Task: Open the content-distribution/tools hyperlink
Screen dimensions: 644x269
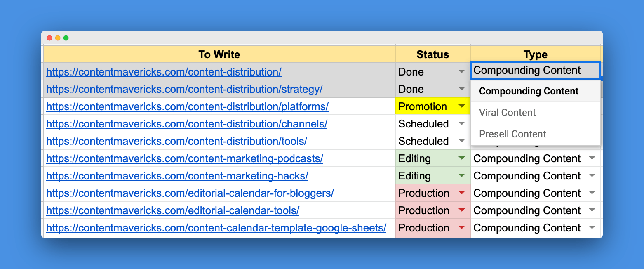Action: [176, 141]
